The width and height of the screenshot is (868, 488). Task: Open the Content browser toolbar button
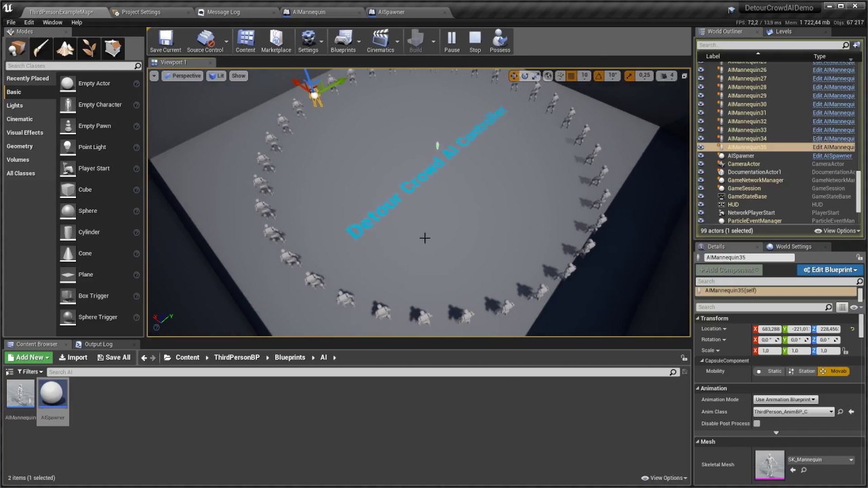(245, 41)
